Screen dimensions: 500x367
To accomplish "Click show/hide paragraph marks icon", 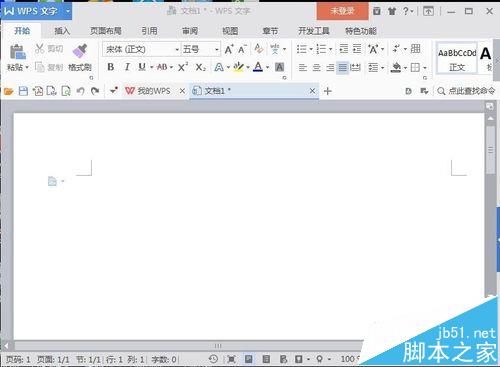I will tap(396, 49).
